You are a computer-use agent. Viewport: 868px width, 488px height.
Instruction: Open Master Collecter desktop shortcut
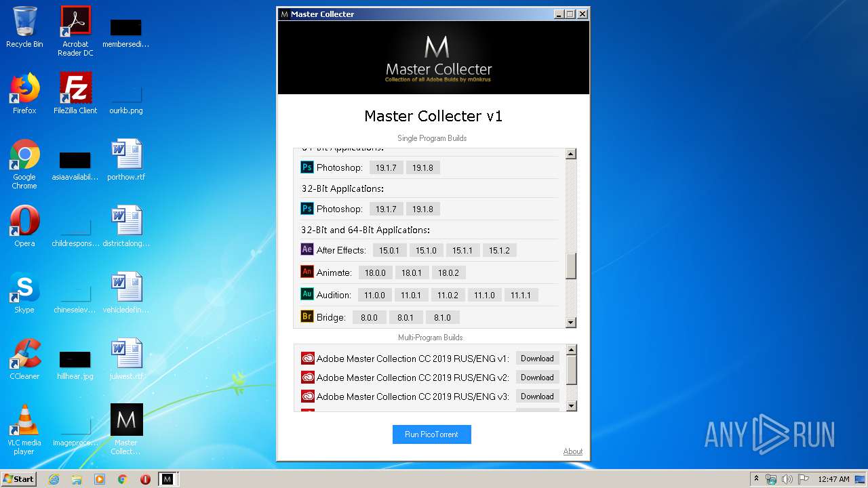point(126,430)
